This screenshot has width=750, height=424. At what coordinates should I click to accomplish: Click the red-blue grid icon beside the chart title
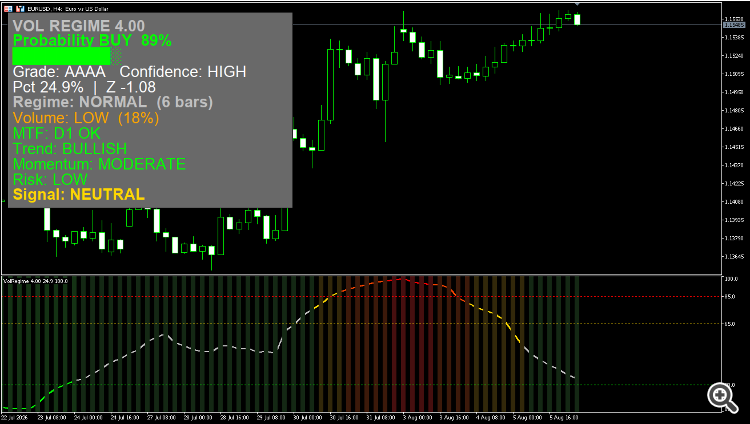pyautogui.click(x=8, y=9)
